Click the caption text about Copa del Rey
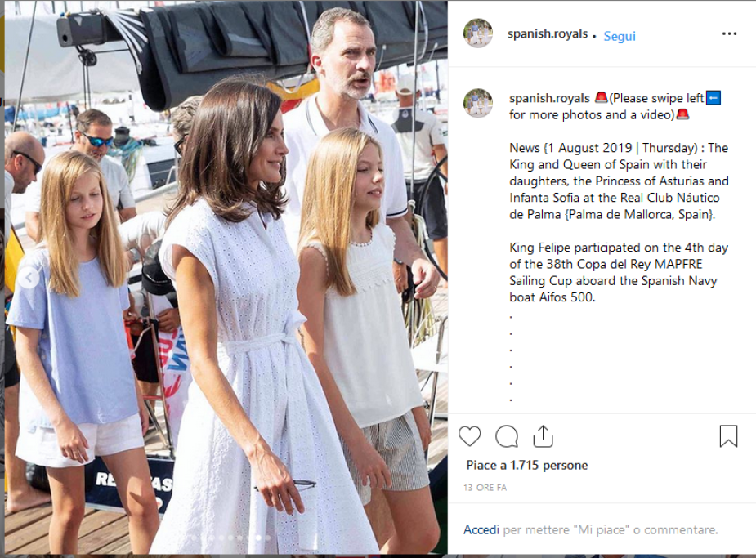Viewport: 756px width, 558px height. (619, 272)
